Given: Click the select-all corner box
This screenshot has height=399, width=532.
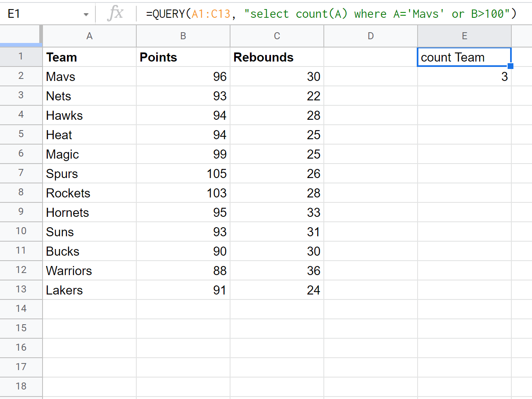Looking at the screenshot, I should [x=21, y=36].
